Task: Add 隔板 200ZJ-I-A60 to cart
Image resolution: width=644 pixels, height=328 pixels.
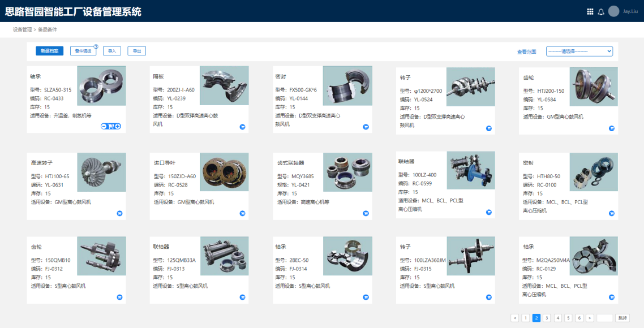Action: [242, 127]
